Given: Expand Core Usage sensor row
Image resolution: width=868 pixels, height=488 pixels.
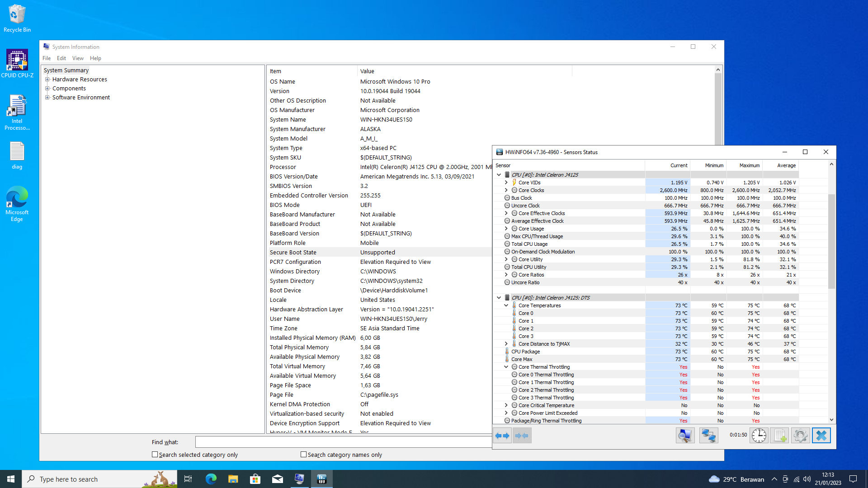Looking at the screenshot, I should [x=506, y=229].
